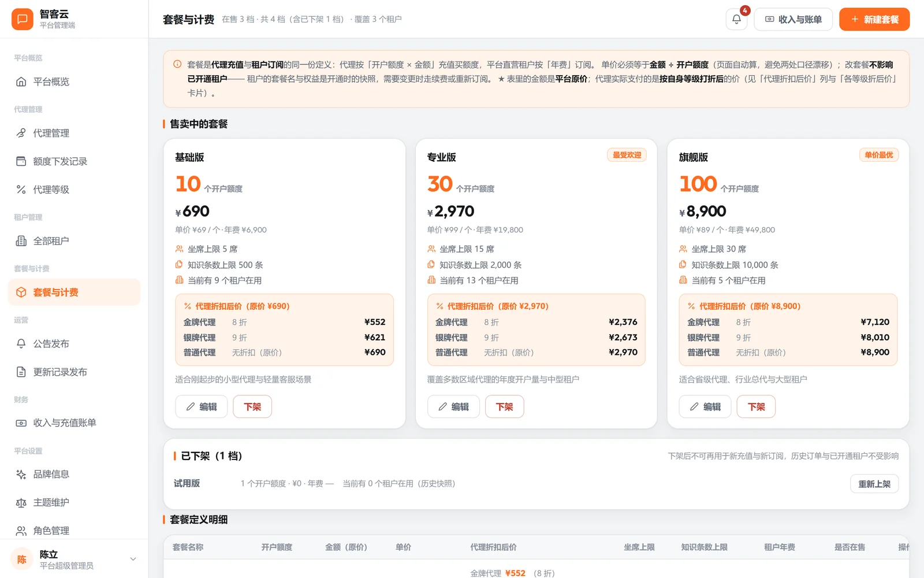Click the 售卖中的套餐 section heading
This screenshot has height=578, width=924.
[x=199, y=124]
